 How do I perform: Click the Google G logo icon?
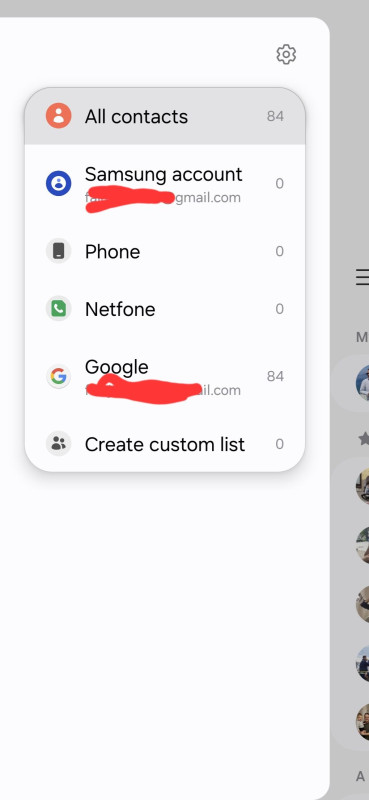[x=59, y=377]
